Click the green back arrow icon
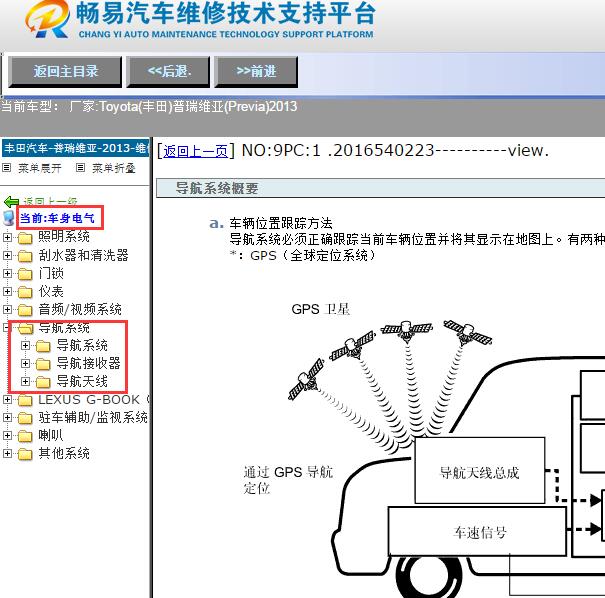 click(11, 202)
